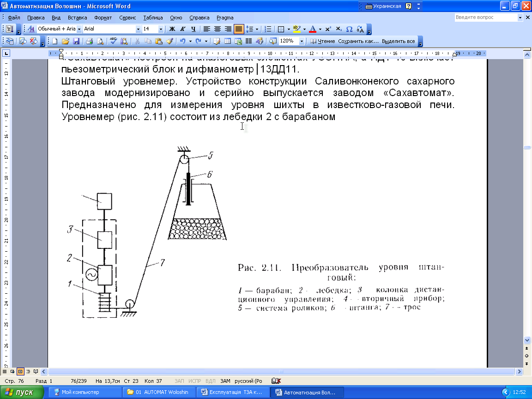This screenshot has width=532, height=399.
Task: Click the Columns icon
Action: coord(249,42)
